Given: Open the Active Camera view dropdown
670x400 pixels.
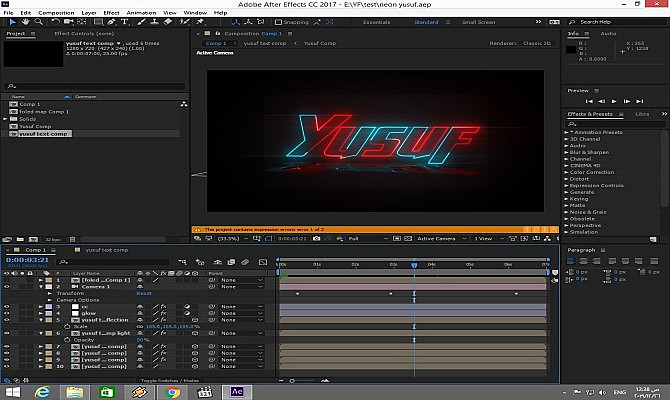Looking at the screenshot, I should pos(441,238).
